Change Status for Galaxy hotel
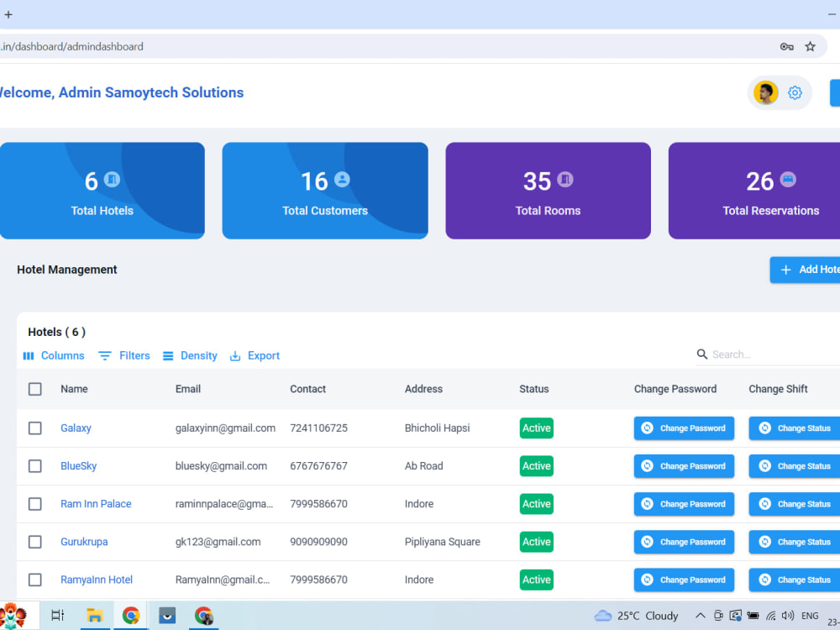Image resolution: width=840 pixels, height=630 pixels. click(795, 428)
